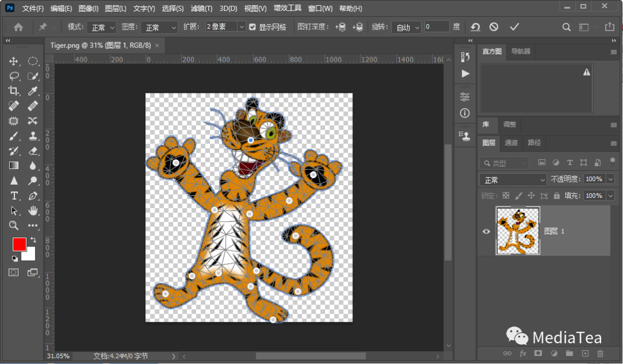Open the 旋转 自动 dropdown
This screenshot has height=364, width=623.
point(406,27)
